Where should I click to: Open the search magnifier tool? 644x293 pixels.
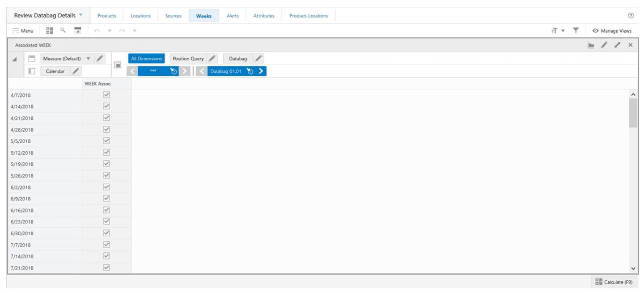point(63,30)
